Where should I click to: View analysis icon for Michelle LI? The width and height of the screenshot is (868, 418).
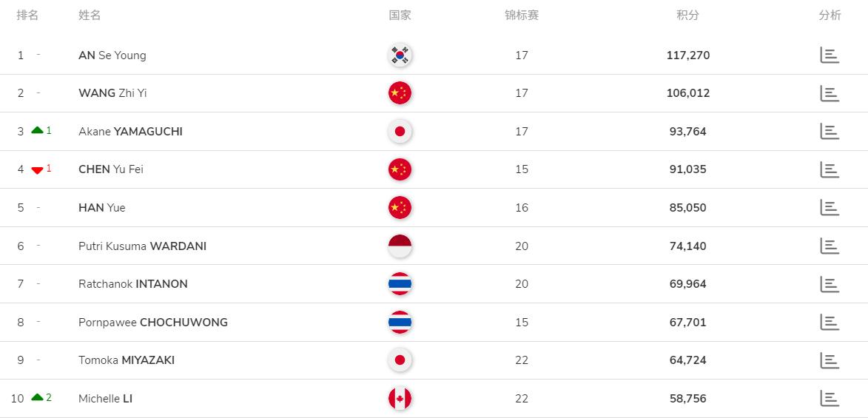point(830,398)
